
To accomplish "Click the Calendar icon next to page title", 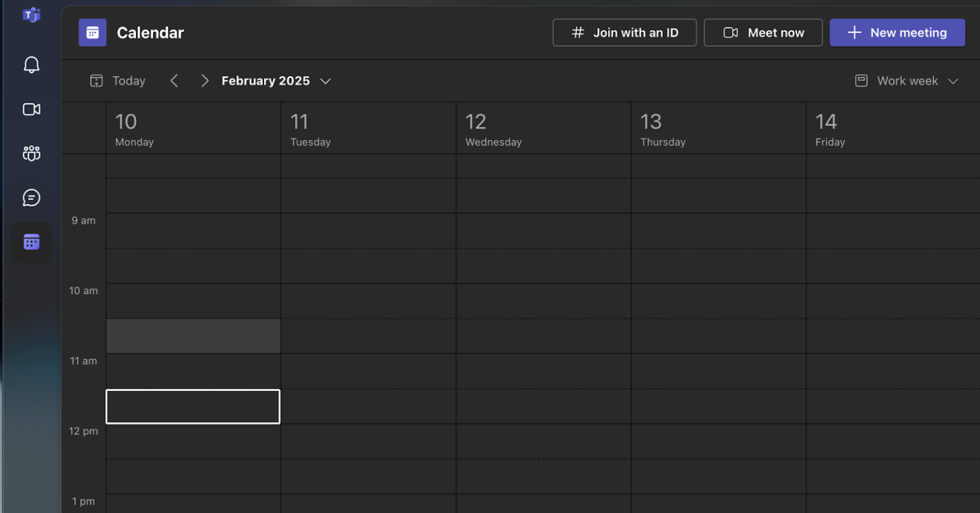I will pyautogui.click(x=93, y=32).
